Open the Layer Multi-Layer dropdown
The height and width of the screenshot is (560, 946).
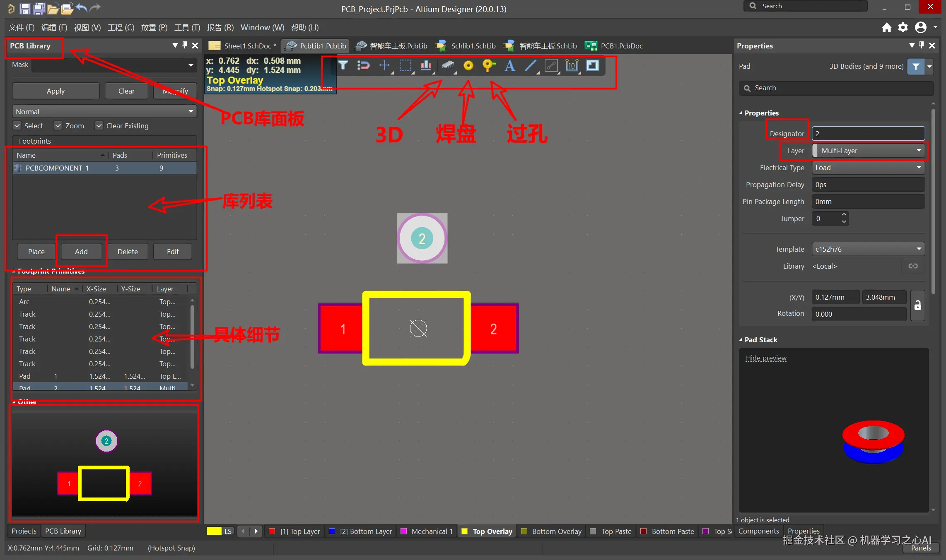click(869, 151)
